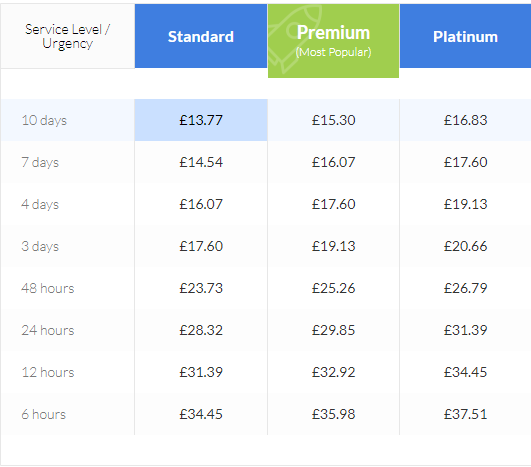Choose £17.60 Premium 4 days price

tap(333, 204)
